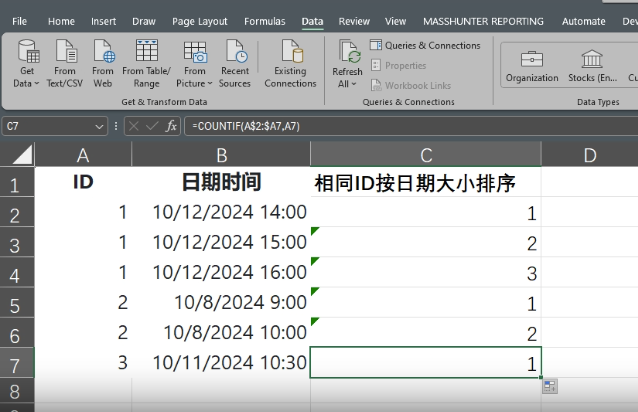Select row 2 header
The width and height of the screenshot is (638, 412).
click(17, 212)
